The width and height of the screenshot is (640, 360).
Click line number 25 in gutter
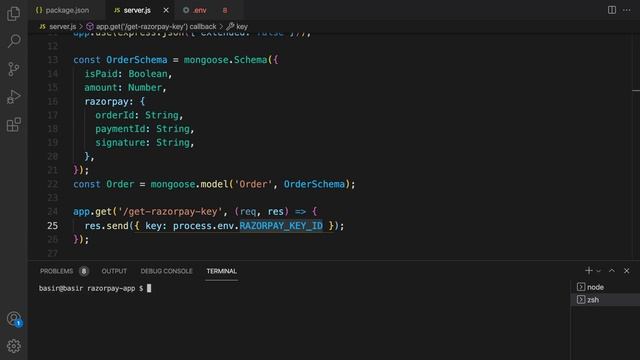tap(53, 226)
